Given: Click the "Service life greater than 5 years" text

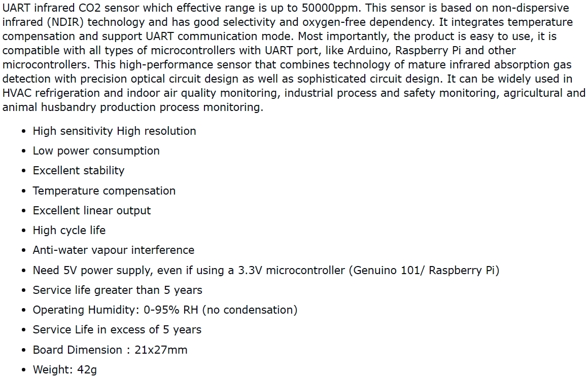Looking at the screenshot, I should pyautogui.click(x=117, y=290).
